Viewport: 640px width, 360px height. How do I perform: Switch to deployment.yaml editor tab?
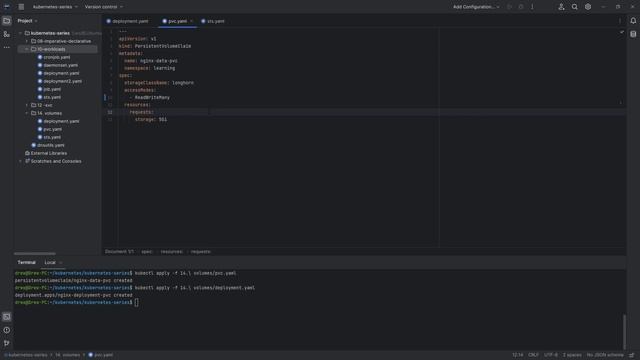click(127, 21)
